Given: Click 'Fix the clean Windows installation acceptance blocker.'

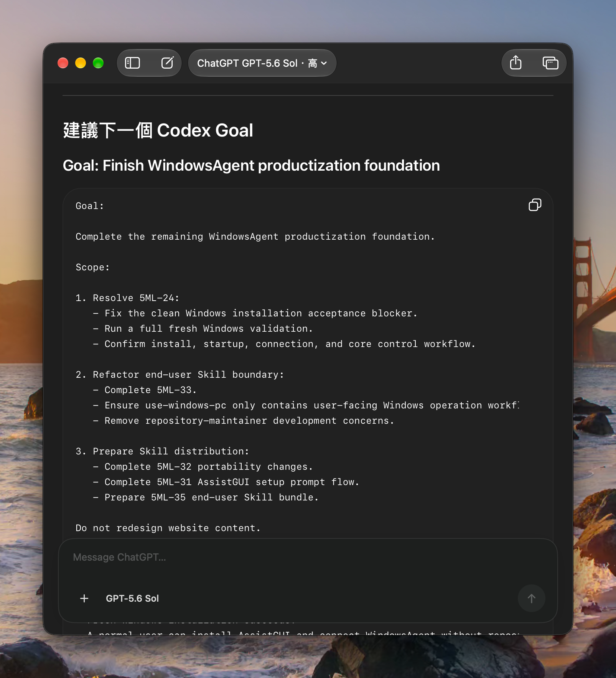Looking at the screenshot, I should pos(261,313).
